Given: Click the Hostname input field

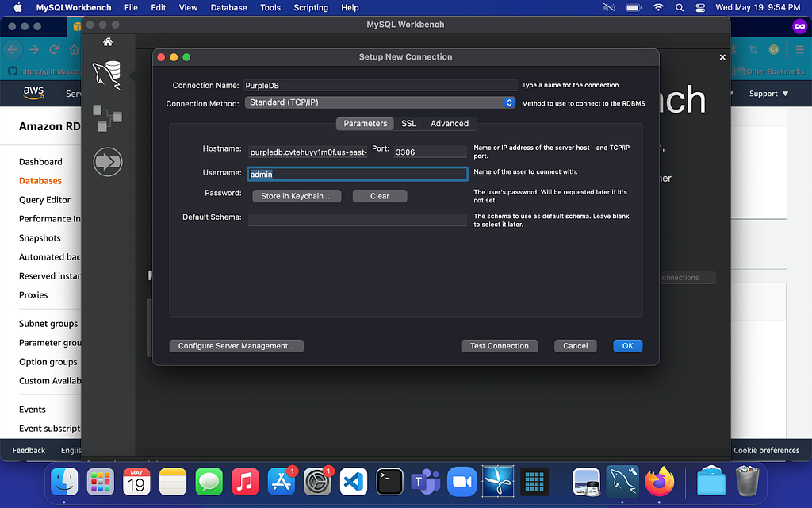Looking at the screenshot, I should tap(308, 152).
